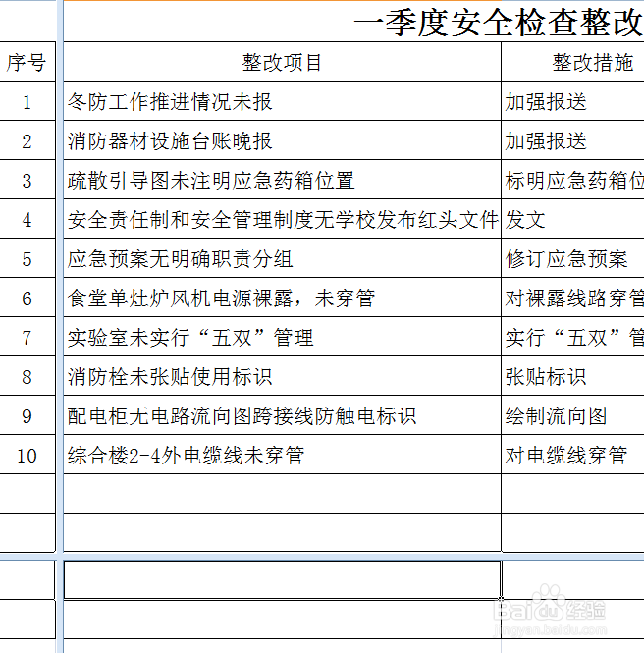The height and width of the screenshot is (653, 644).
Task: Select the 发文 measure cell
Action: pos(572,219)
